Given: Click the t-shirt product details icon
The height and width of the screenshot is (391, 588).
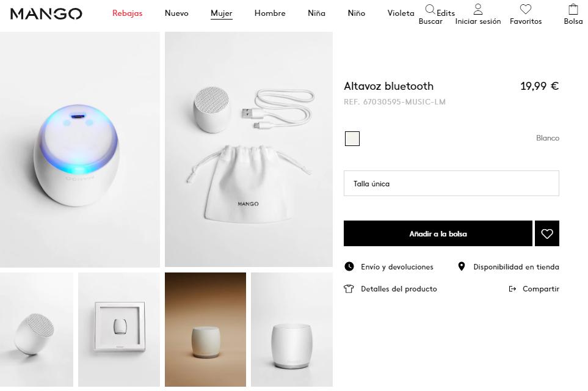Looking at the screenshot, I should point(349,289).
